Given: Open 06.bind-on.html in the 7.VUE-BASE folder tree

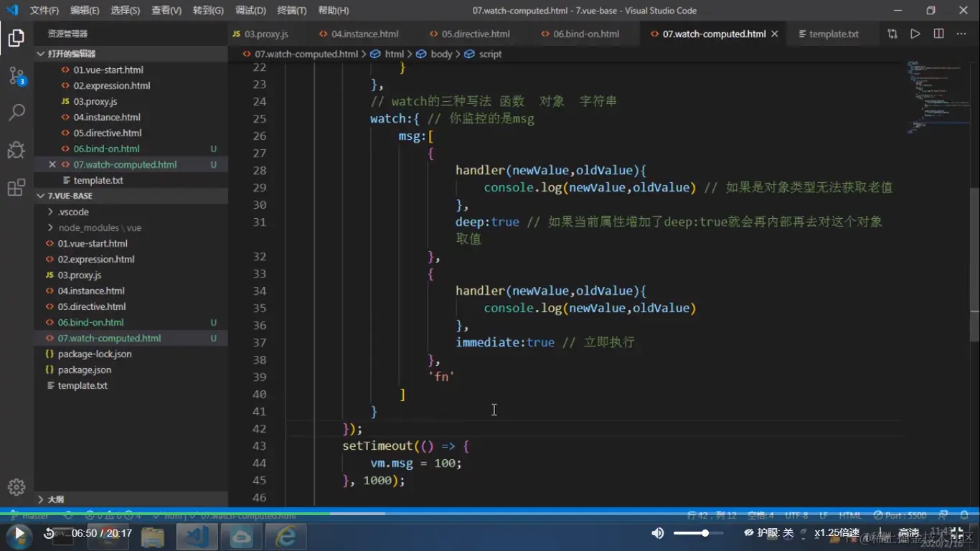Looking at the screenshot, I should click(131, 322).
